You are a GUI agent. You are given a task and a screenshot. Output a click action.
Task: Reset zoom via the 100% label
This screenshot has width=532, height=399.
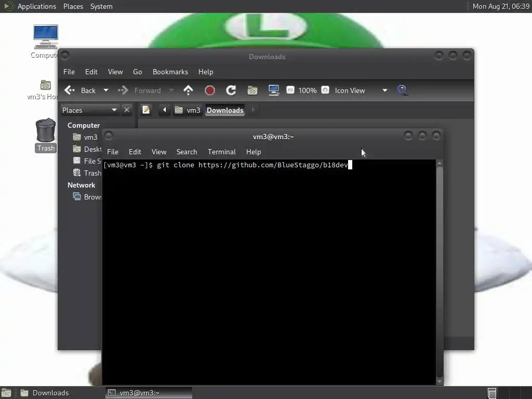(x=308, y=90)
